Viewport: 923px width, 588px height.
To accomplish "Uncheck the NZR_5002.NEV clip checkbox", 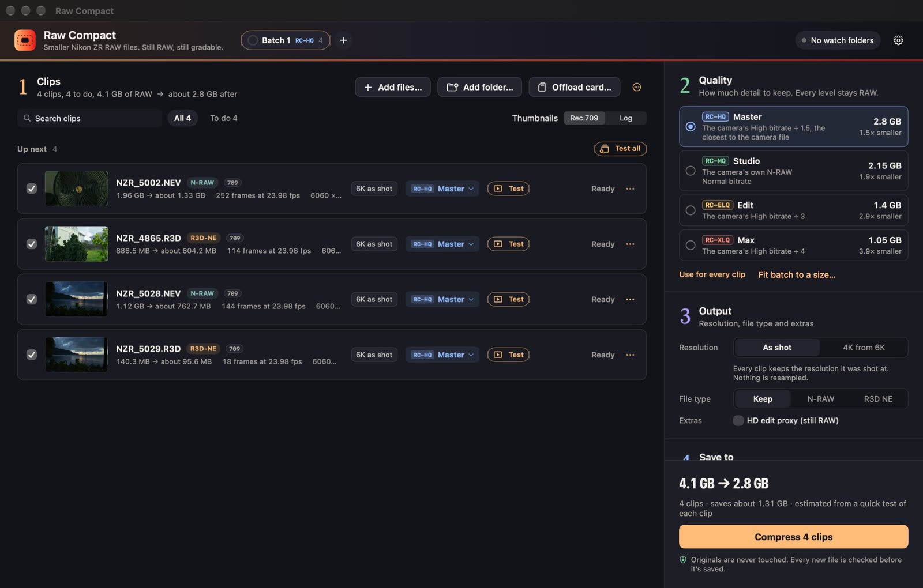I will (32, 189).
